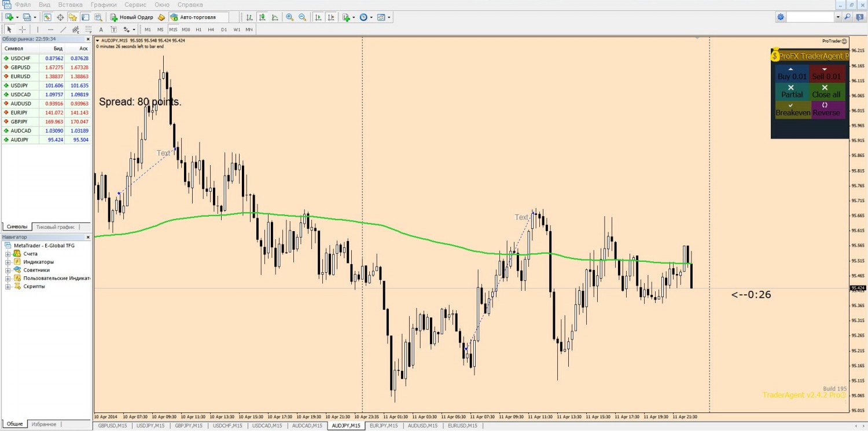This screenshot has width=868, height=431.
Task: Switch to the GBPUSD,M15 chart tab
Action: (113, 426)
